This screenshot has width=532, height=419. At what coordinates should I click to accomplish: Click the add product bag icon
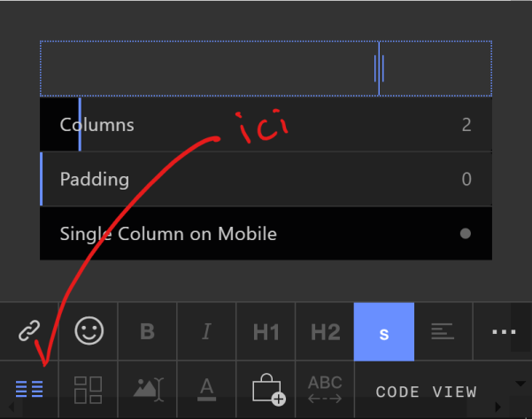(266, 390)
